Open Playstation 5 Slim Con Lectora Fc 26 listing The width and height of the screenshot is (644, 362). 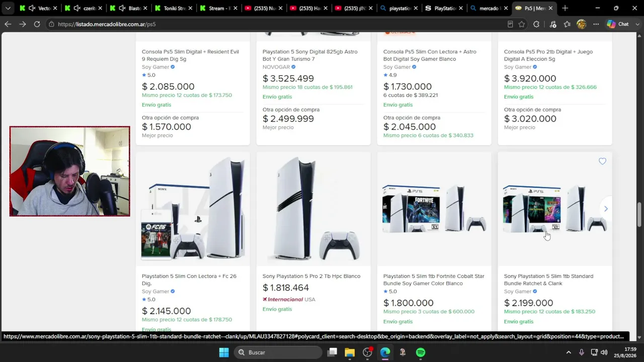189,280
